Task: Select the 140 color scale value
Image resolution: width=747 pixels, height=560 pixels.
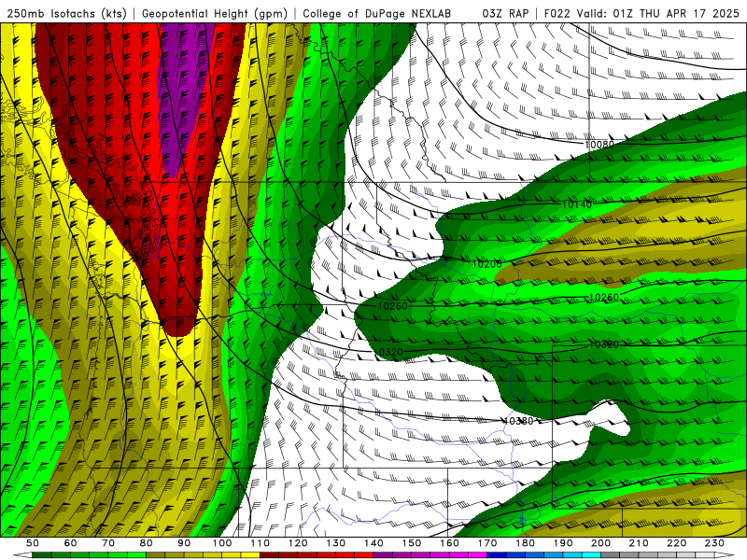Action: 373,543
